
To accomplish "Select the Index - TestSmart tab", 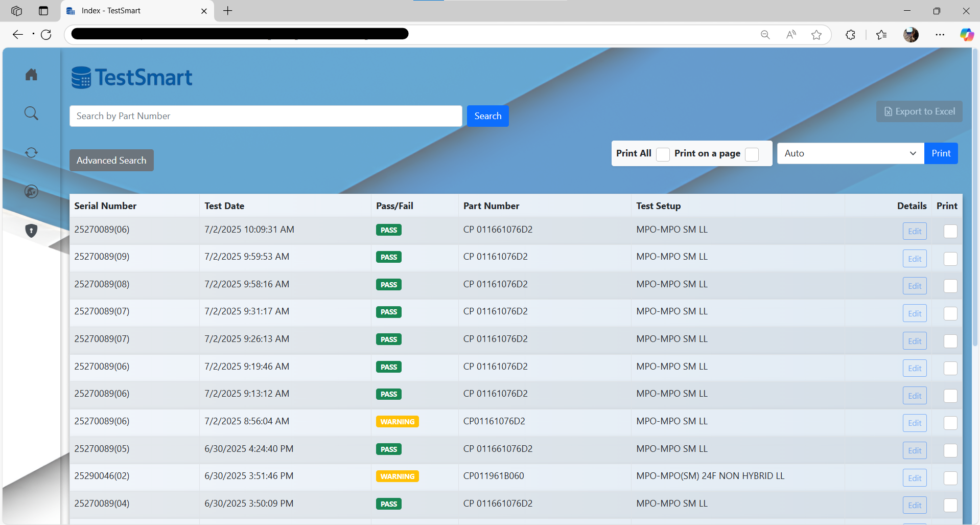I will (x=133, y=11).
